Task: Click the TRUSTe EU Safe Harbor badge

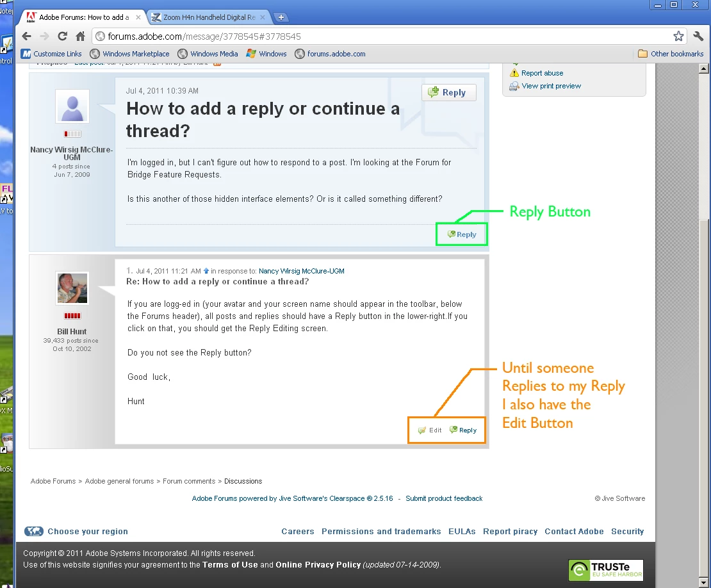Action: point(606,570)
